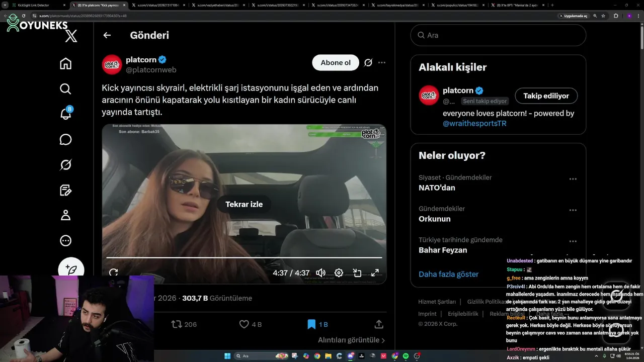
Task: Click the Grok icon next to Abone ol
Action: coord(368,63)
